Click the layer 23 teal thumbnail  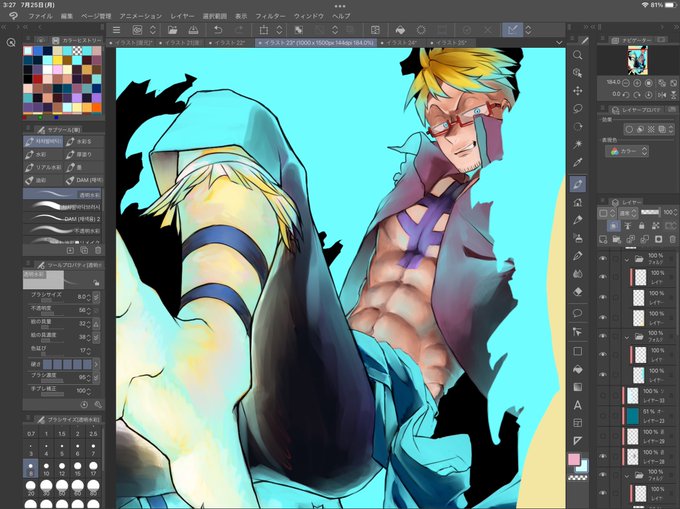pyautogui.click(x=633, y=416)
